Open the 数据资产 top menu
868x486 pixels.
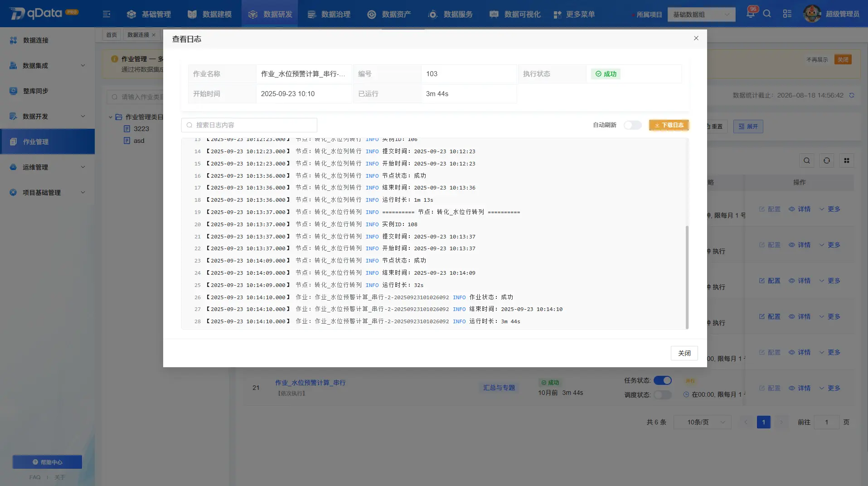pos(389,15)
